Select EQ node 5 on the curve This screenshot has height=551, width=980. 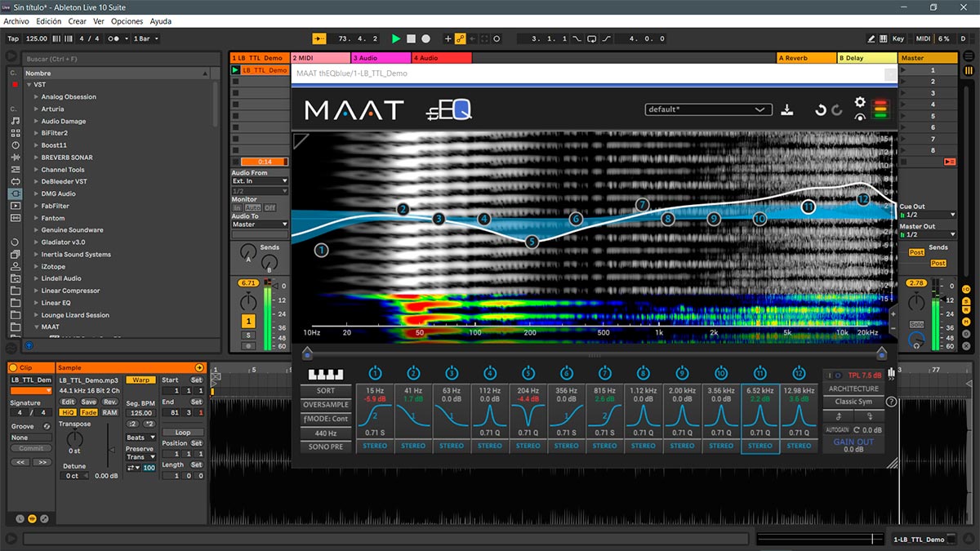tap(532, 242)
